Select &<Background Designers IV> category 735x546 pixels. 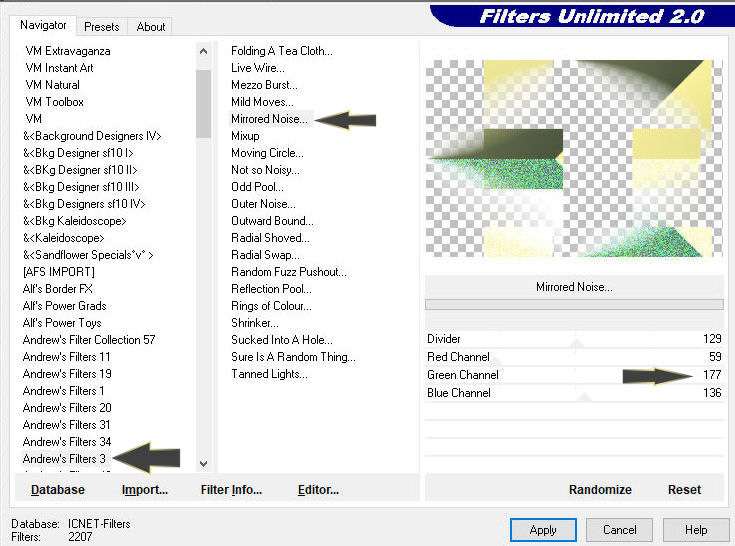[92, 136]
